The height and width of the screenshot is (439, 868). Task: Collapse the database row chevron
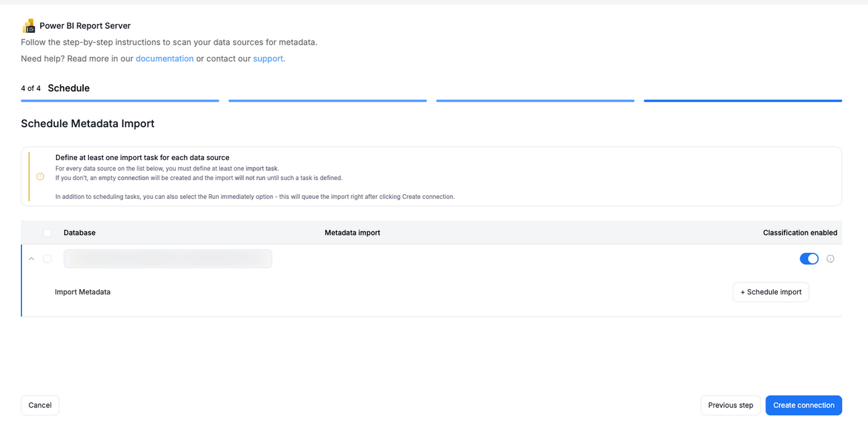(x=31, y=259)
